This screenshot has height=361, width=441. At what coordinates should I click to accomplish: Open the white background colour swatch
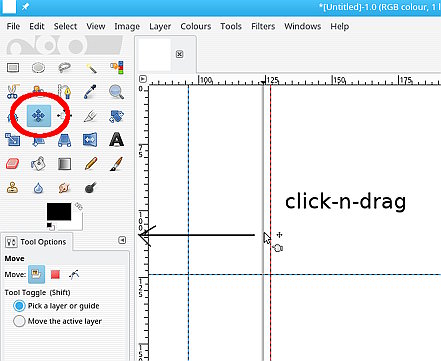point(77,223)
